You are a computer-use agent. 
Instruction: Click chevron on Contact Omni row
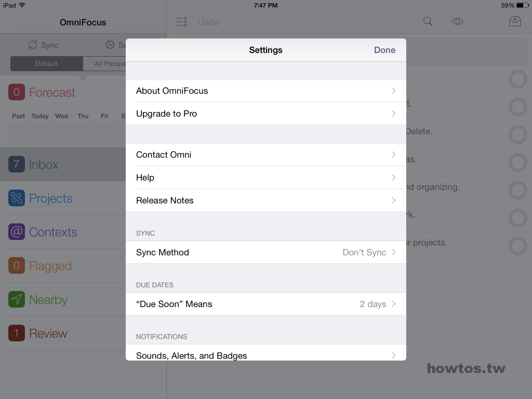coord(394,155)
